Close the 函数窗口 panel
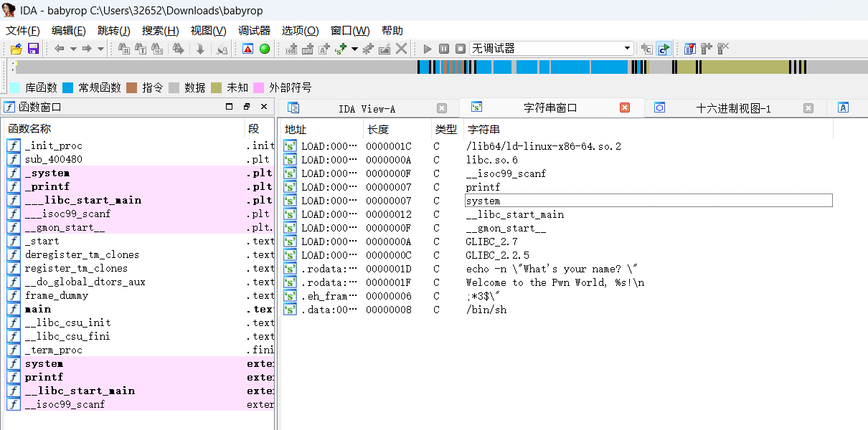Image resolution: width=868 pixels, height=430 pixels. (x=263, y=107)
